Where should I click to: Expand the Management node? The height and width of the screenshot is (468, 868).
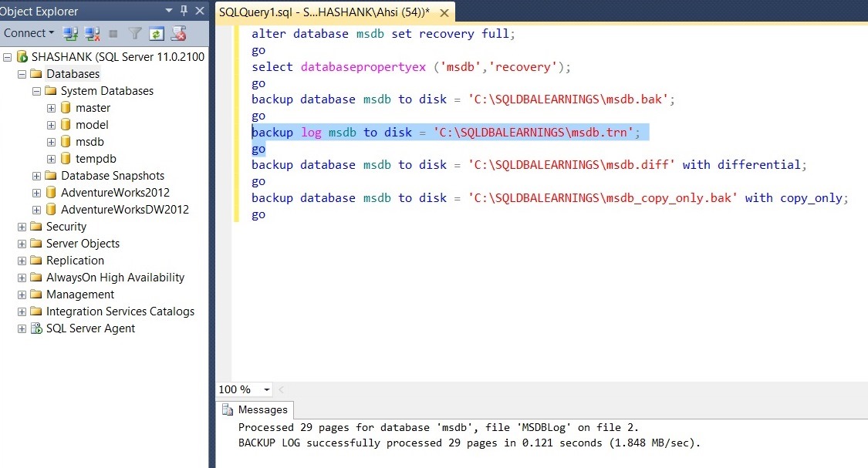(22, 295)
